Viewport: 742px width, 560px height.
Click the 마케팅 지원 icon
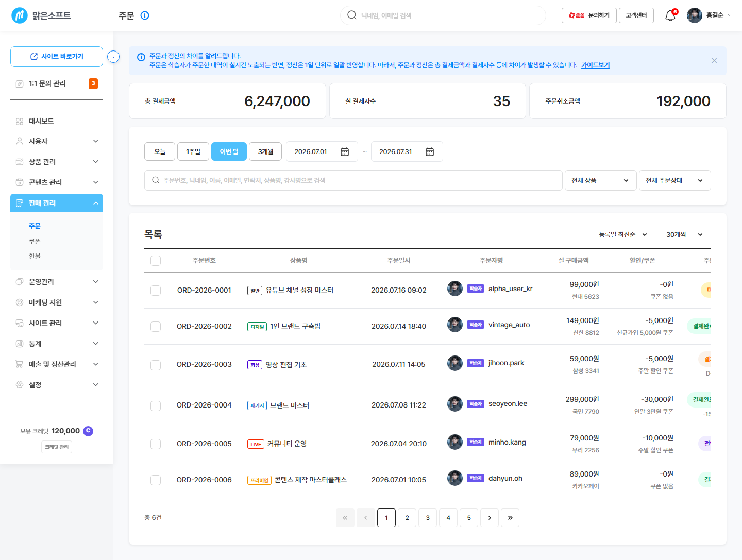20,302
